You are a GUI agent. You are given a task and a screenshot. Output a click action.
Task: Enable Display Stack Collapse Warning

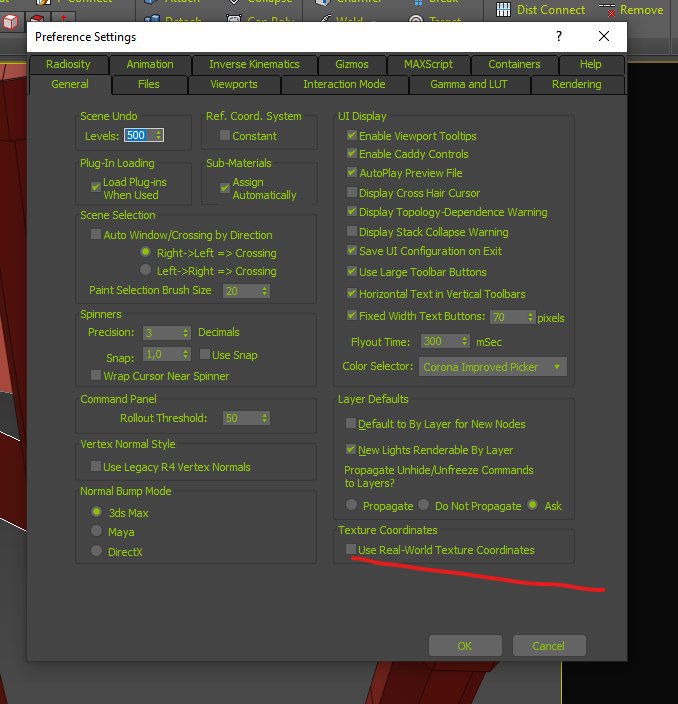pyautogui.click(x=352, y=231)
